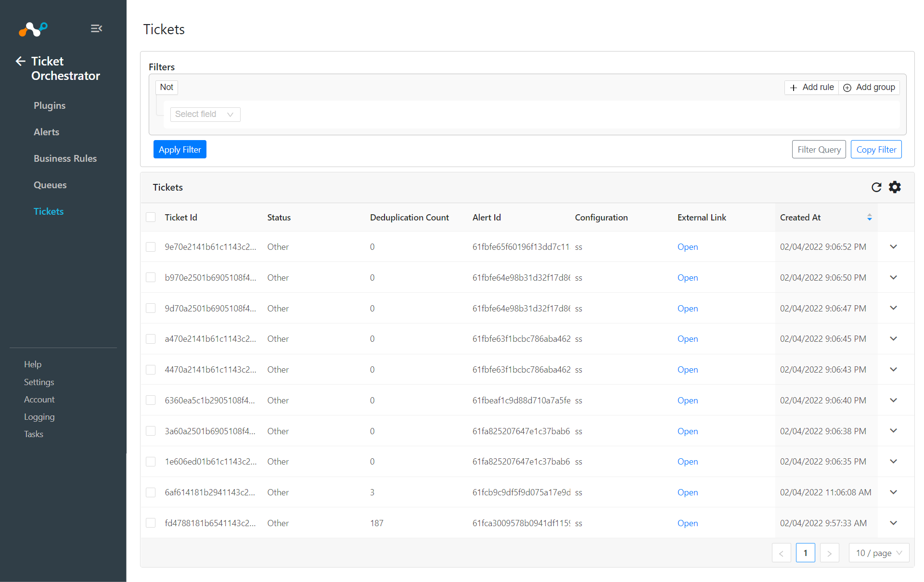This screenshot has height=582, width=924.
Task: Check the box for ticket 6af614181b2941143c2
Action: [151, 492]
